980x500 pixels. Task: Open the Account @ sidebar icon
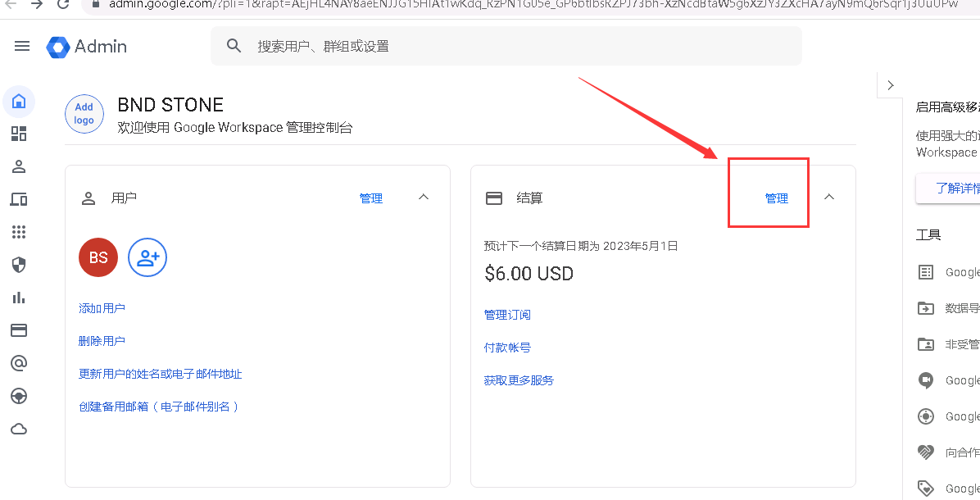(x=19, y=363)
